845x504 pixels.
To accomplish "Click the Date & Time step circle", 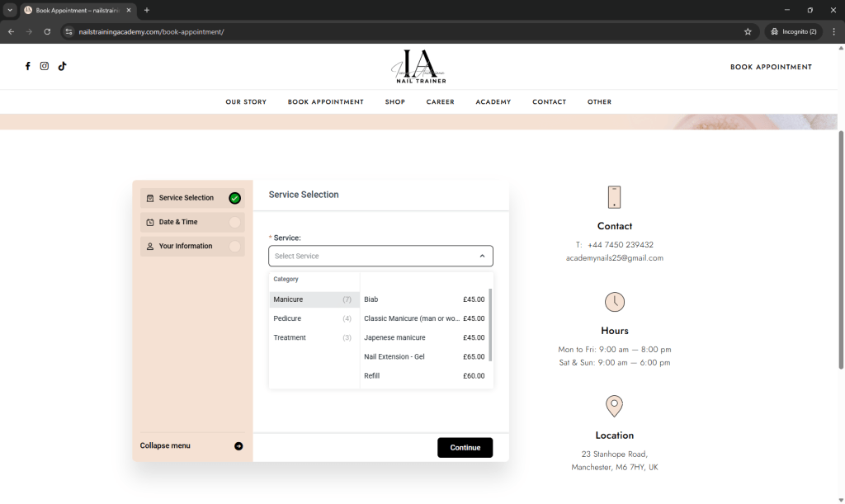I will [235, 222].
